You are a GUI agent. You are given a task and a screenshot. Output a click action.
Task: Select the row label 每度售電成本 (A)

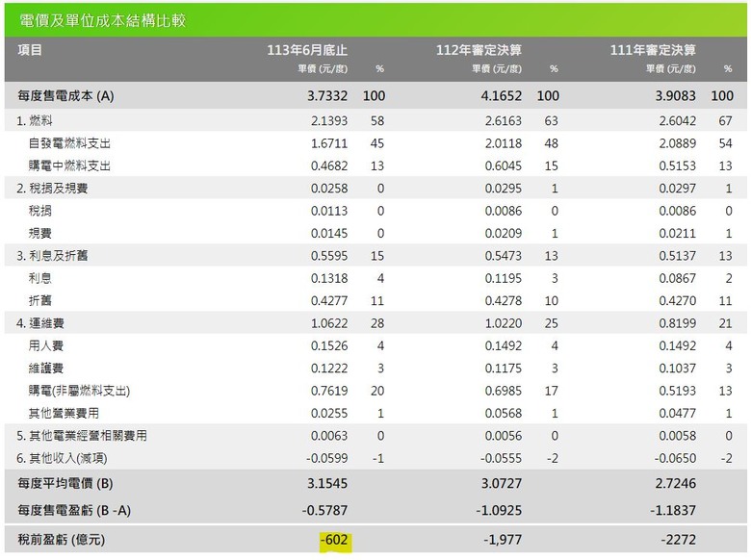click(x=65, y=95)
